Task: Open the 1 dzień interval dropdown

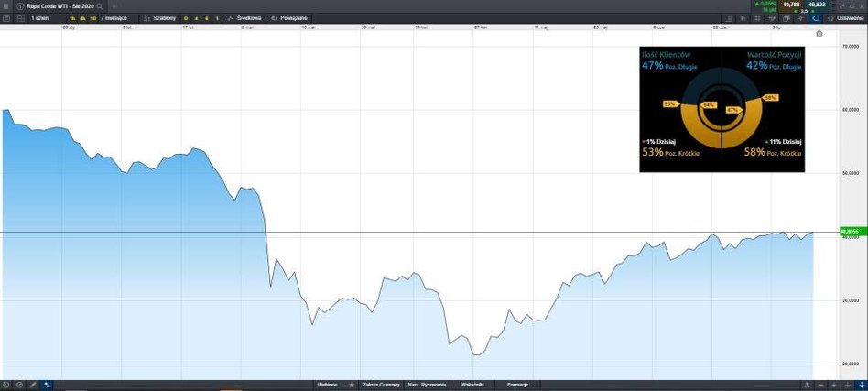Action: [41, 17]
